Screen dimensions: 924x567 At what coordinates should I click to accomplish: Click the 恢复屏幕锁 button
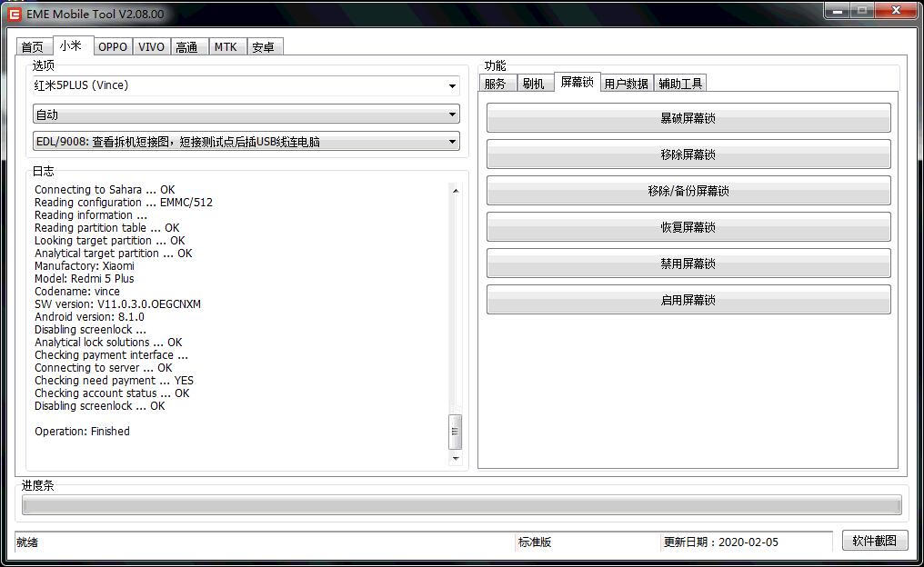(688, 226)
